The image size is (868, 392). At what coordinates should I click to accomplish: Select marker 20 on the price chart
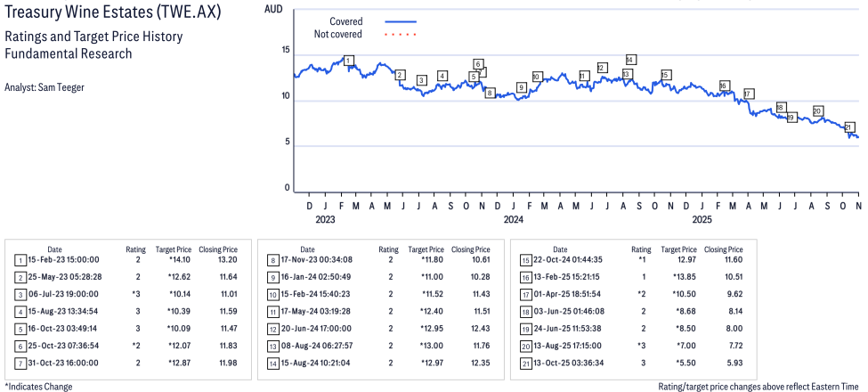(x=817, y=111)
